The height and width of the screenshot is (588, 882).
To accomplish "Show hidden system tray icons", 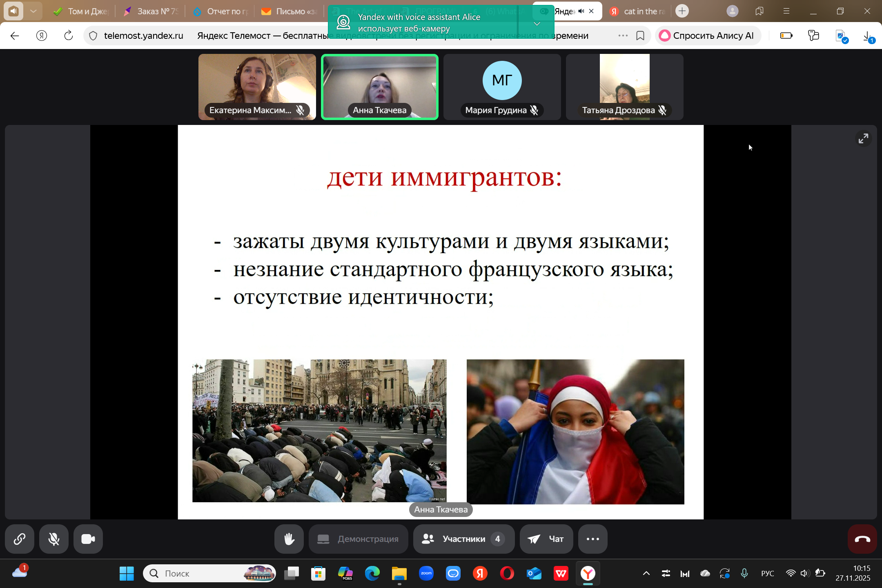I will (x=646, y=574).
